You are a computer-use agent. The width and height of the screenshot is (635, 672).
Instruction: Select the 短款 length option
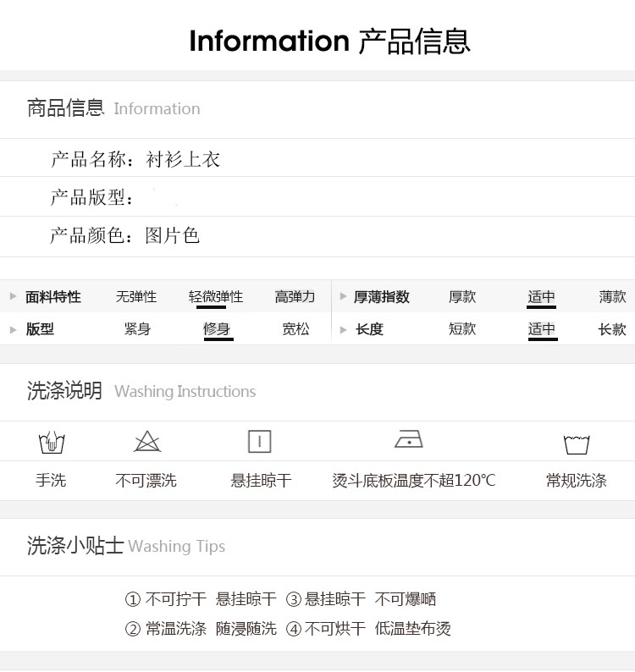coord(462,329)
